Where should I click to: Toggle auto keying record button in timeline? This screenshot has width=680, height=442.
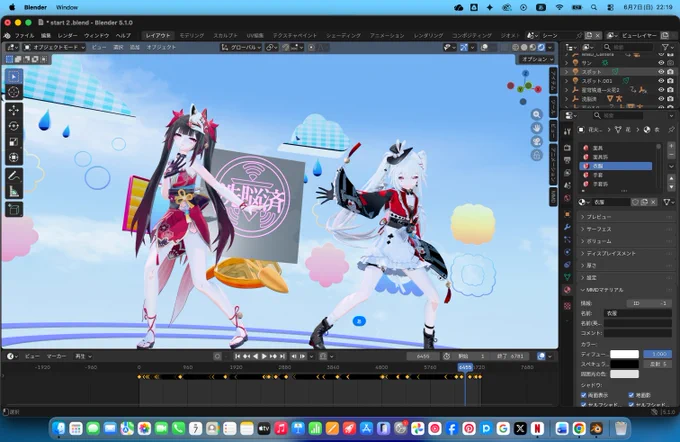217,356
